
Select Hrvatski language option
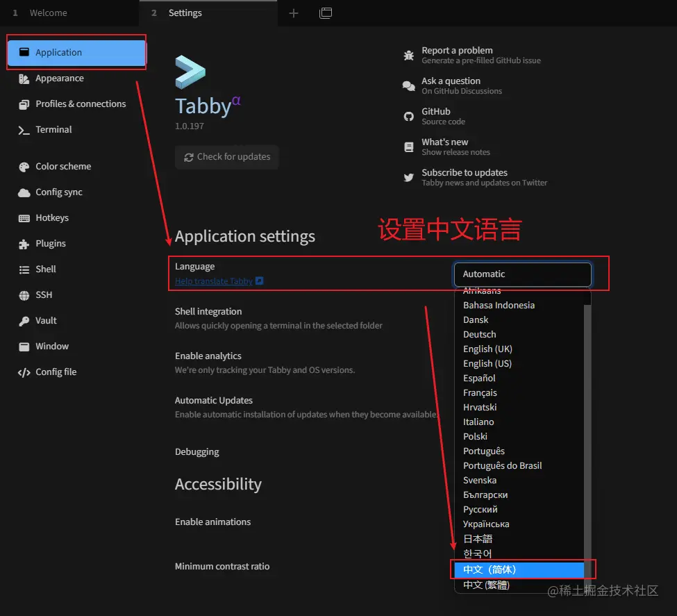tap(519, 408)
